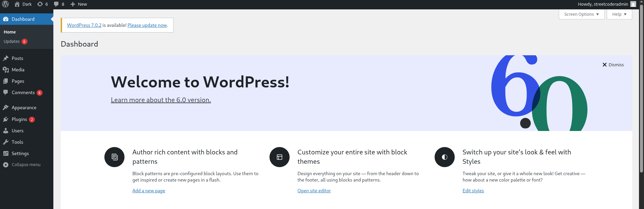Click the Open site editor link

pos(314,191)
